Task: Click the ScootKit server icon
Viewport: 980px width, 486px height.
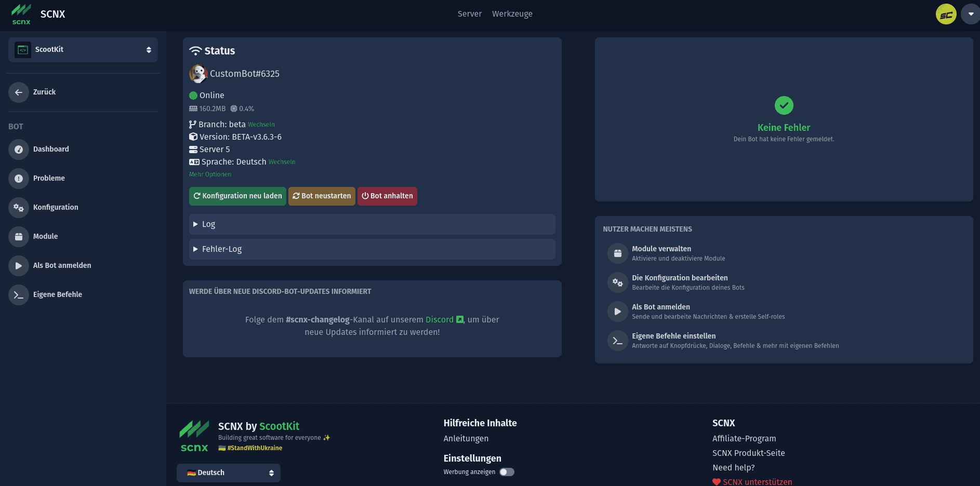Action: pyautogui.click(x=23, y=50)
